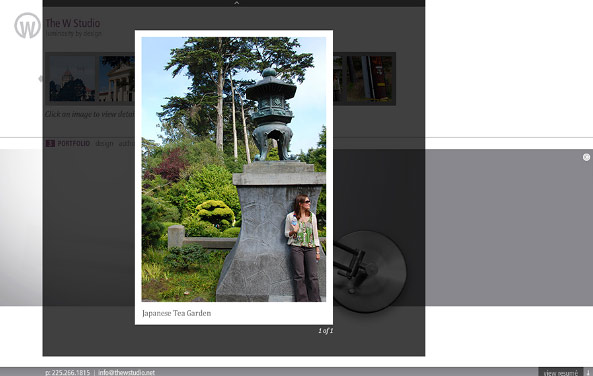Click the Japanese Tea Garden lightbox photo

pos(234,169)
